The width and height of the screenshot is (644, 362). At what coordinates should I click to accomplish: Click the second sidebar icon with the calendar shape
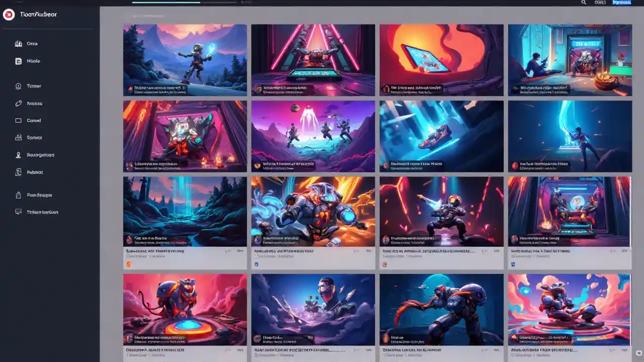[19, 61]
